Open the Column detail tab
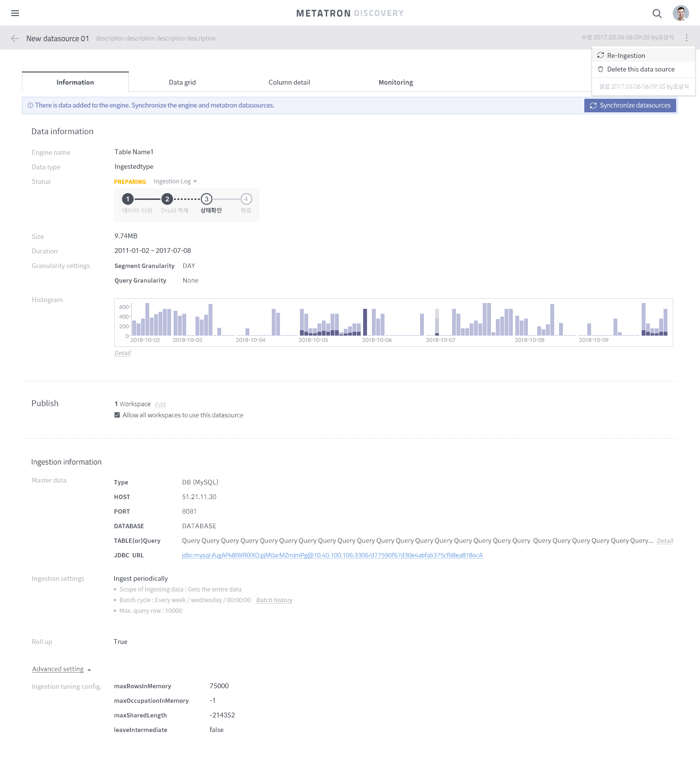 click(x=289, y=82)
